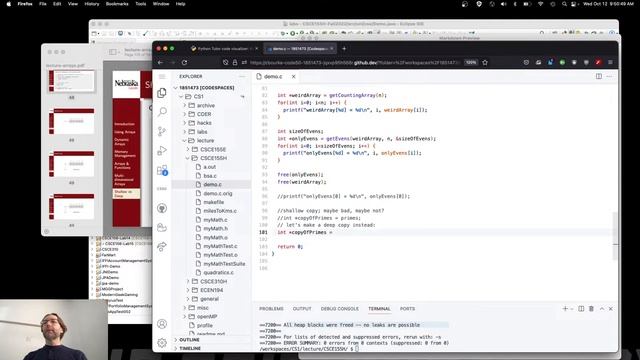Select first slide thumbnail in PDF window
Screen dimensions: 640x360
pyautogui.click(x=71, y=81)
